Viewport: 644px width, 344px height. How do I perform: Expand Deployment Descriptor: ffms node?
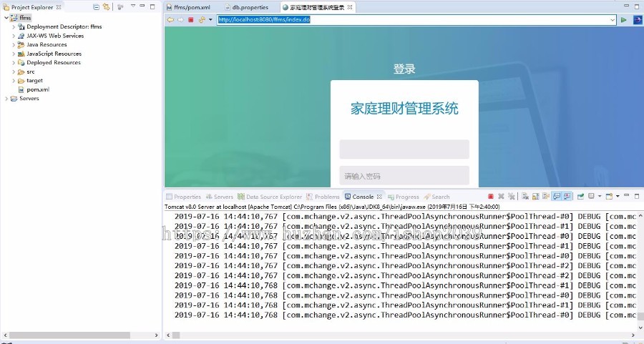point(14,26)
